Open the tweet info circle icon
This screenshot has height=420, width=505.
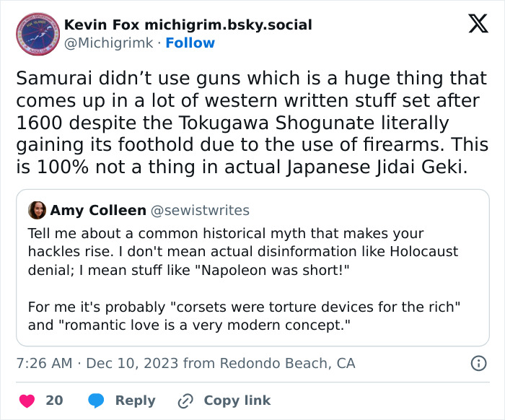[478, 363]
